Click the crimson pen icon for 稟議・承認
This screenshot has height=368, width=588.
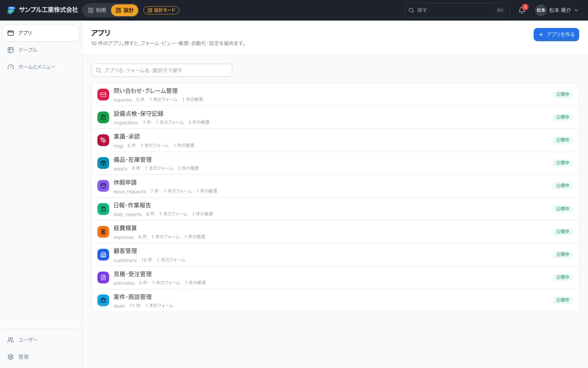[x=103, y=140]
